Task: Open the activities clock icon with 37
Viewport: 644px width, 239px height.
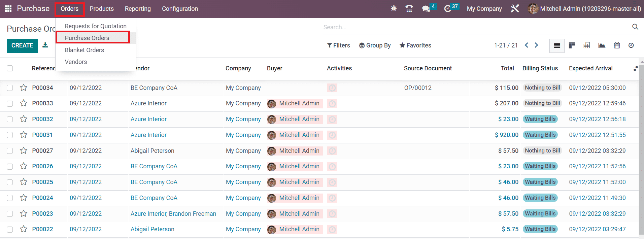Action: pos(448,9)
